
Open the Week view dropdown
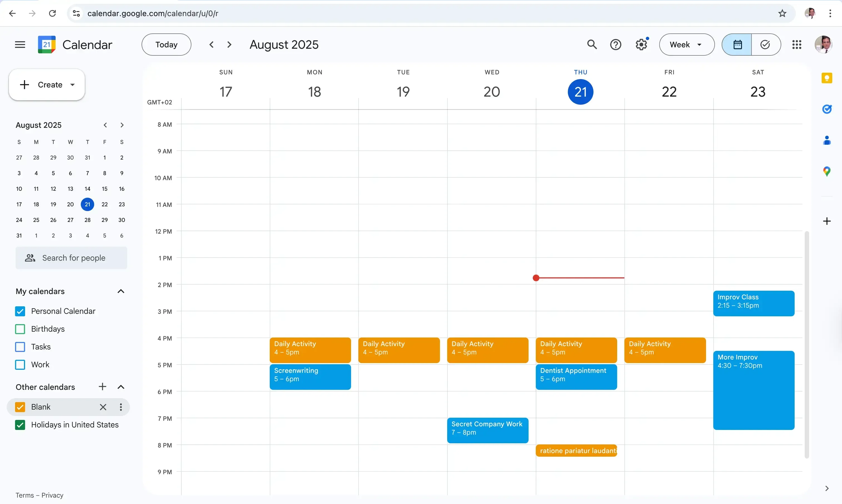[x=686, y=45]
